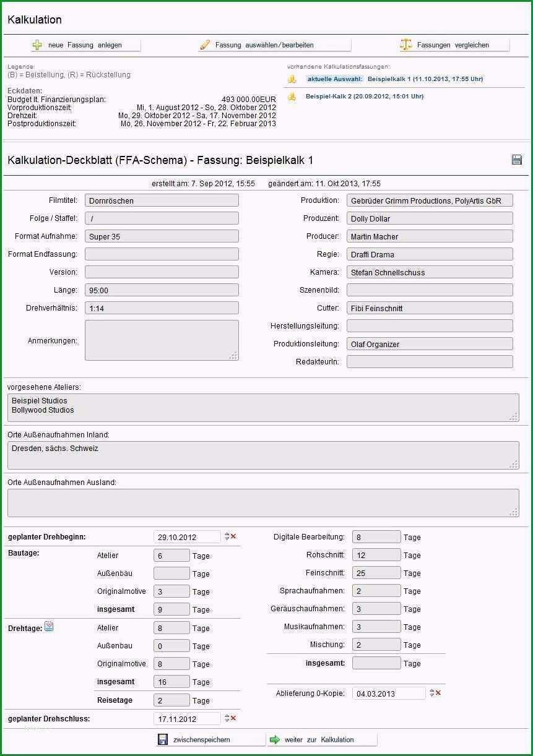Click the date stepper arrows beside Drehschluss

tap(227, 718)
